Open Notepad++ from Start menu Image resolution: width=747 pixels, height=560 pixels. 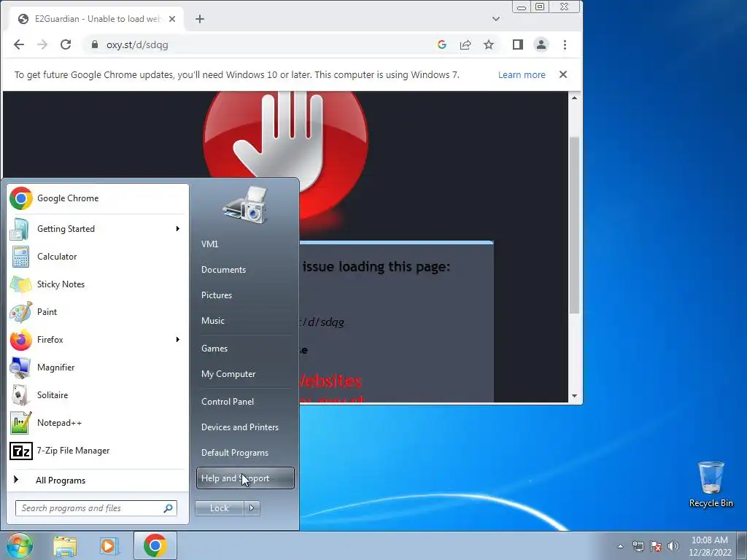98,422
